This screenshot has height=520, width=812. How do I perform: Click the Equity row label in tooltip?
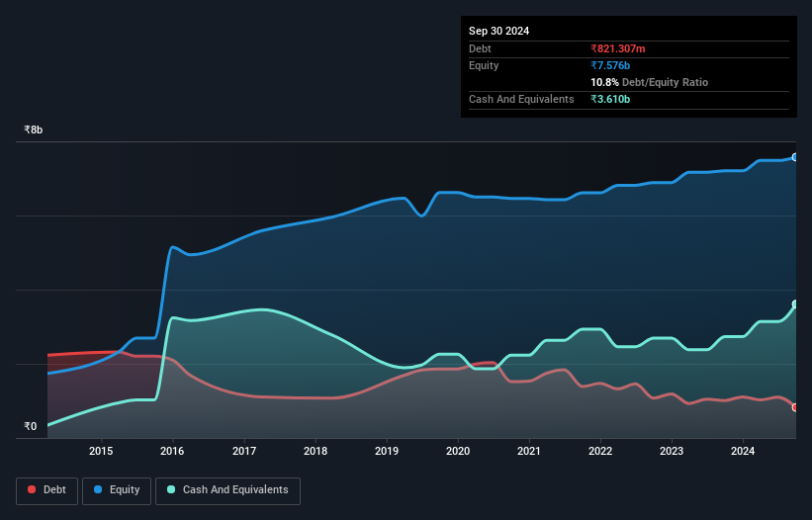click(x=484, y=65)
